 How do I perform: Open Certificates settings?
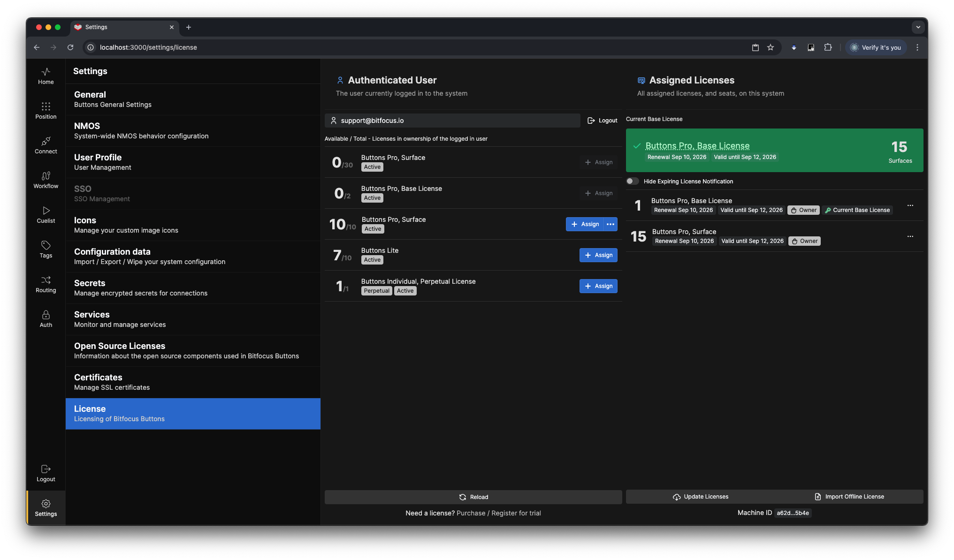[x=193, y=382]
